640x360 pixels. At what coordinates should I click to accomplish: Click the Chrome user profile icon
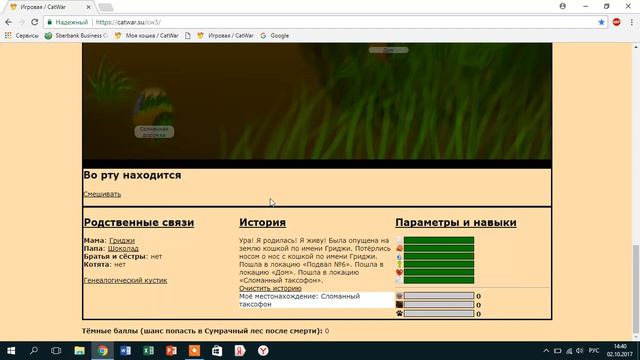point(562,6)
